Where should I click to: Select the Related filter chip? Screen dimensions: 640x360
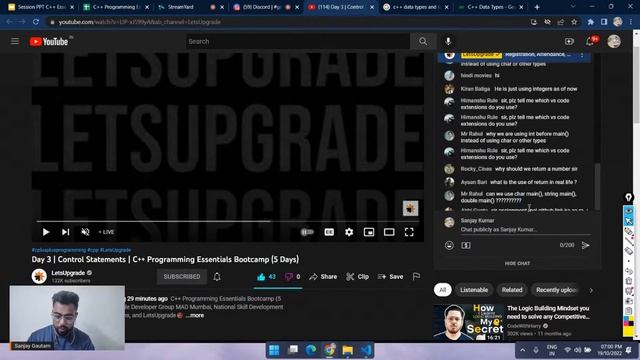click(512, 290)
